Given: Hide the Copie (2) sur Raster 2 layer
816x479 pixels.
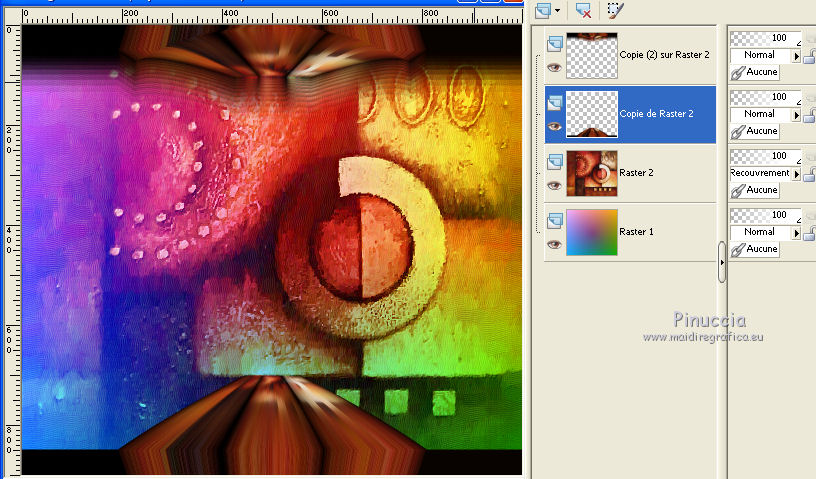Looking at the screenshot, I should click(x=554, y=68).
